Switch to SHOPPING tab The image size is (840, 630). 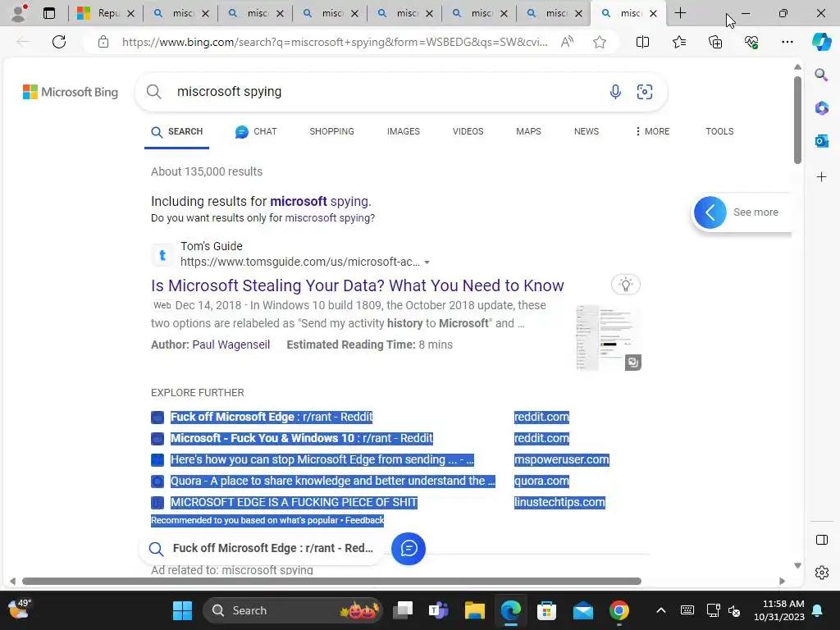click(331, 131)
